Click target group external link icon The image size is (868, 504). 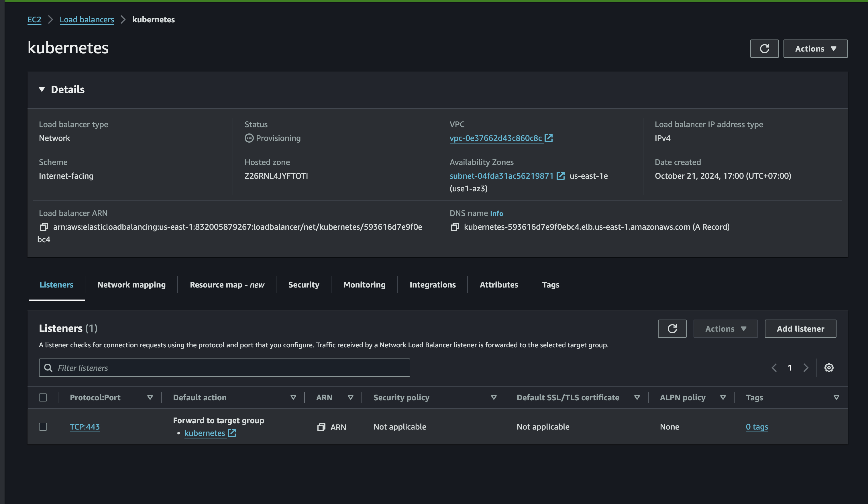tap(232, 433)
